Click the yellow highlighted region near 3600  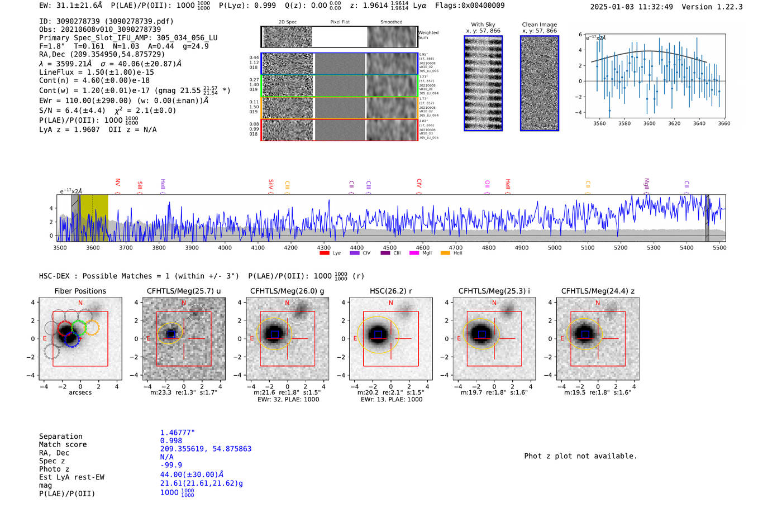(93, 218)
